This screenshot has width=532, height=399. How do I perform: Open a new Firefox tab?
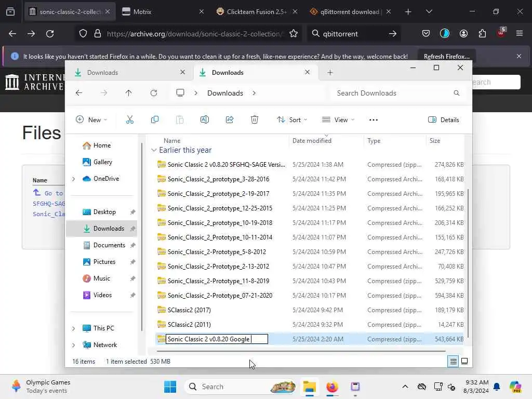tap(408, 11)
